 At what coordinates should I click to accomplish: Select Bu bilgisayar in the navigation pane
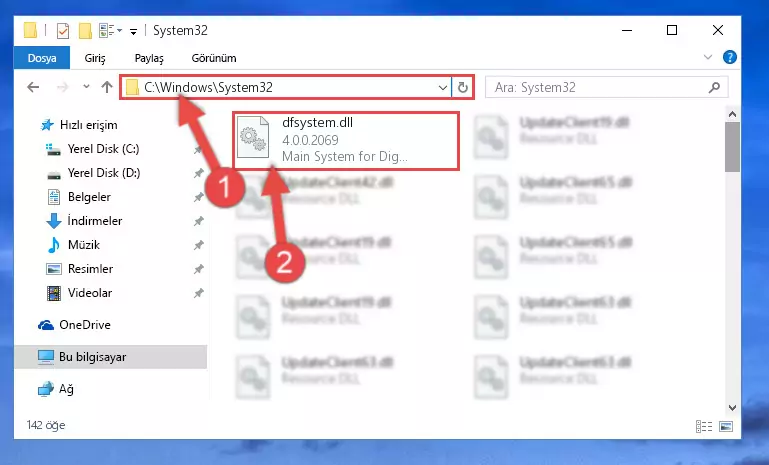[x=111, y=357]
